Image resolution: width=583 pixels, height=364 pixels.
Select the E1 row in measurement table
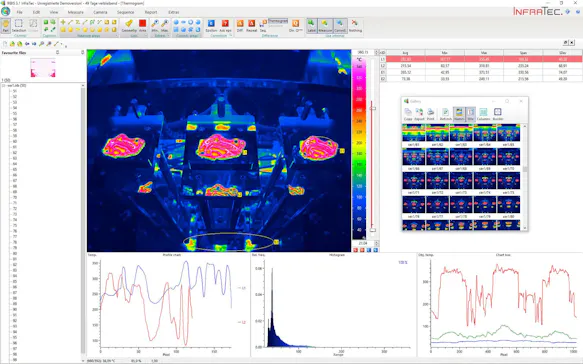pyautogui.click(x=481, y=72)
